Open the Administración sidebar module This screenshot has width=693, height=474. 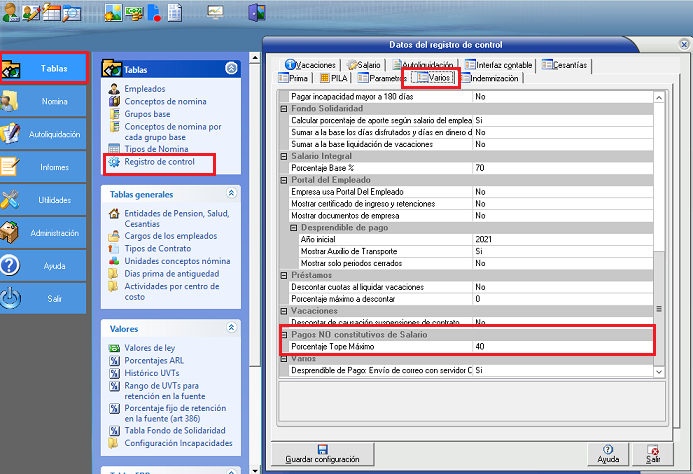43,232
